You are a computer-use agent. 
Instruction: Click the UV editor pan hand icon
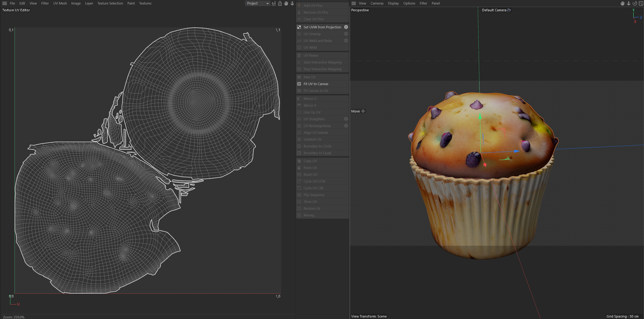[286, 3]
